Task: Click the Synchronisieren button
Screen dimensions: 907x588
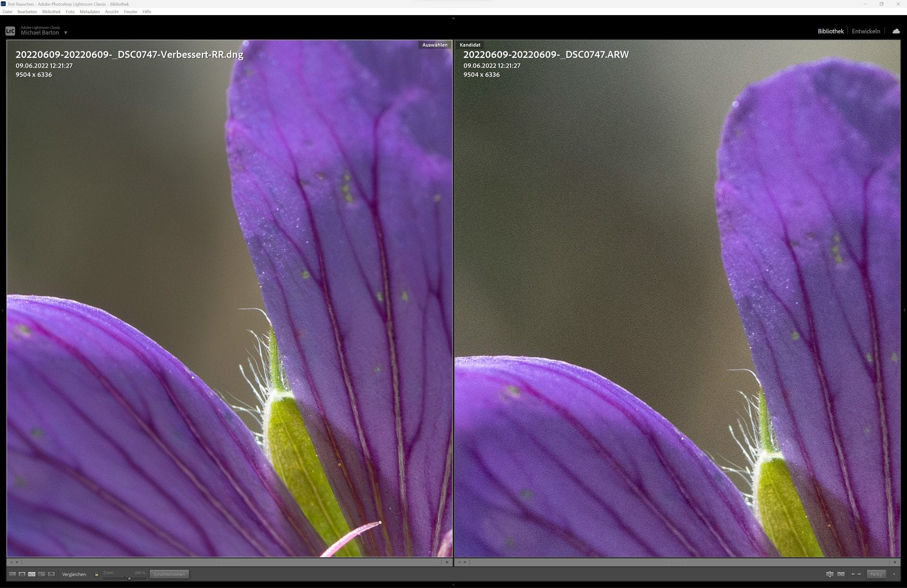Action: tap(169, 574)
